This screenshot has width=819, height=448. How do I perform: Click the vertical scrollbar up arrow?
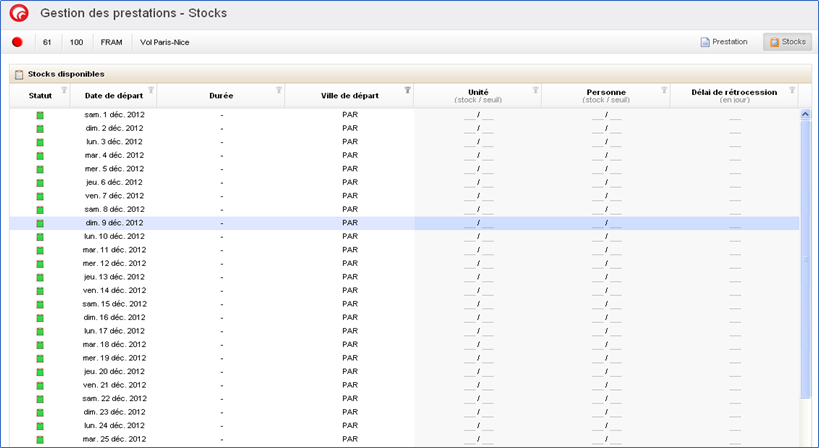(805, 115)
